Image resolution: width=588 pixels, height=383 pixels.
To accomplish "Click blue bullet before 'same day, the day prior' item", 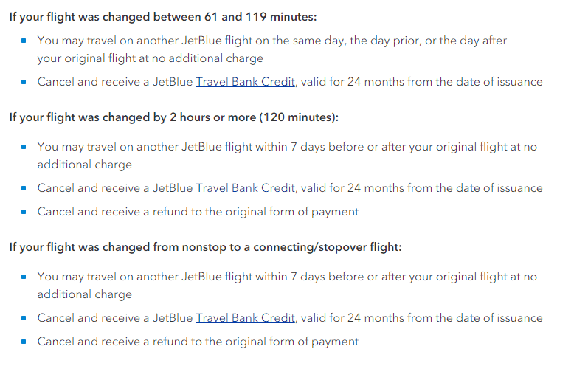I will tap(24, 41).
